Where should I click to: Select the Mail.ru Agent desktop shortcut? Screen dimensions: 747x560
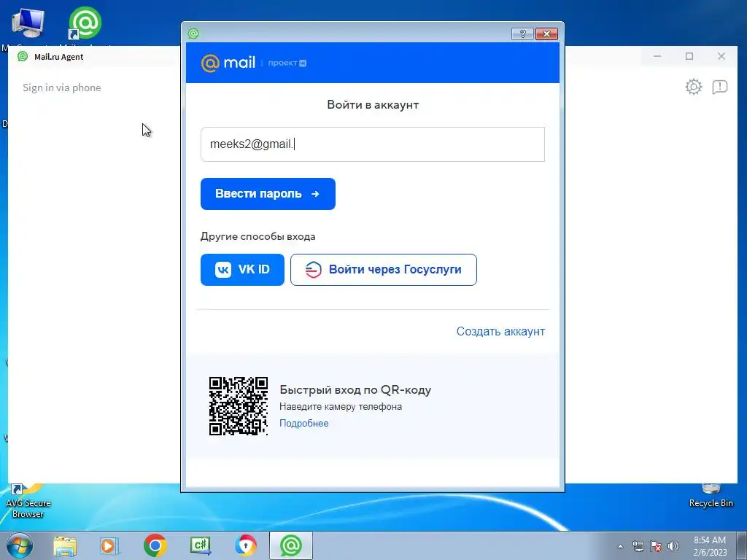pyautogui.click(x=85, y=23)
